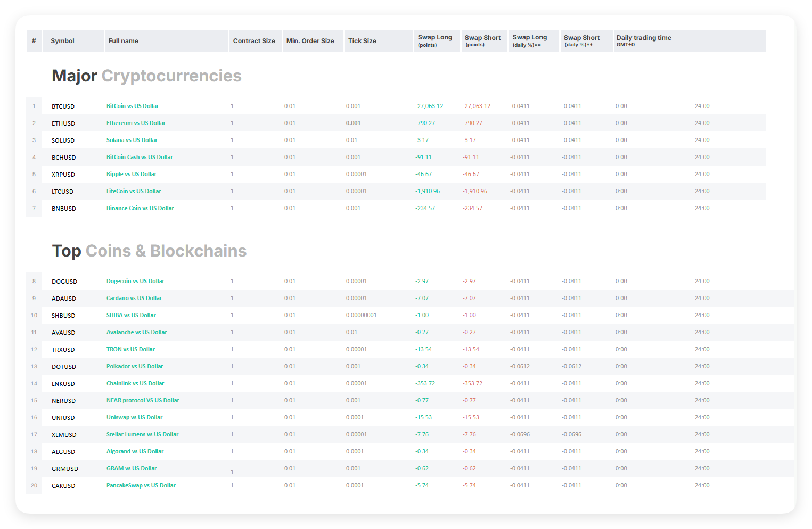The width and height of the screenshot is (812, 529).
Task: Click the # column header
Action: click(34, 41)
